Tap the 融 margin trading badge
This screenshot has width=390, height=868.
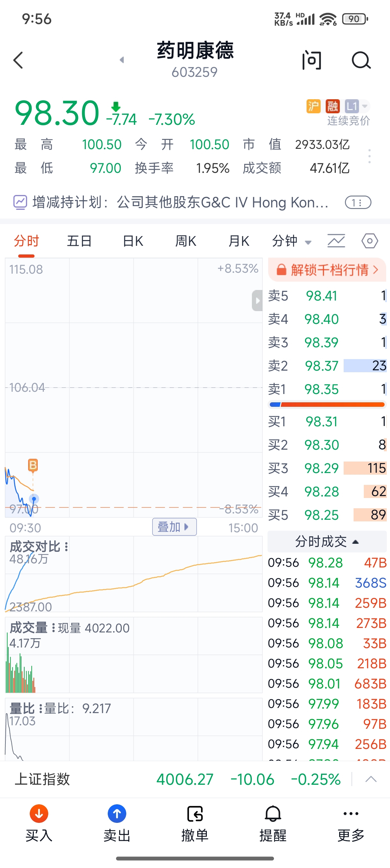[332, 106]
